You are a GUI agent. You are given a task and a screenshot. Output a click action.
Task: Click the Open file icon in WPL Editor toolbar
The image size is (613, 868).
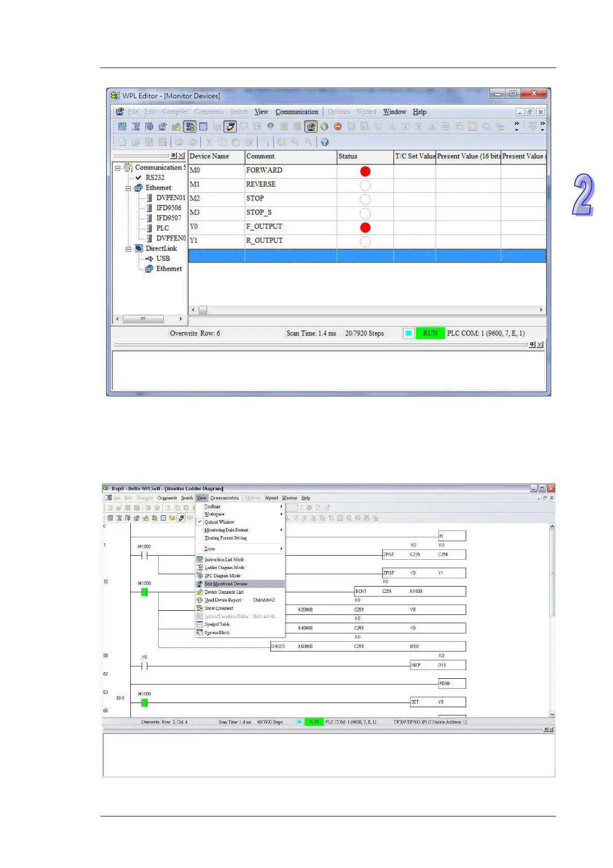pyautogui.click(x=136, y=142)
